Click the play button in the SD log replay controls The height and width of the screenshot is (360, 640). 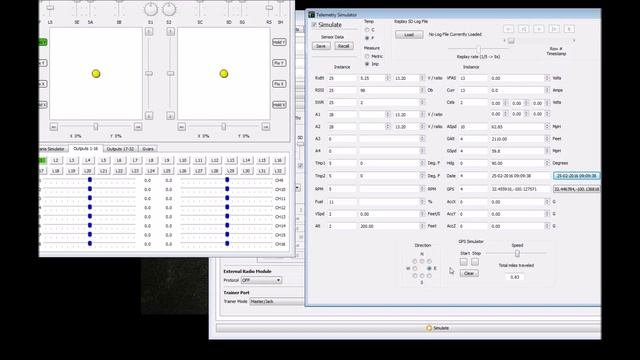pos(539,29)
